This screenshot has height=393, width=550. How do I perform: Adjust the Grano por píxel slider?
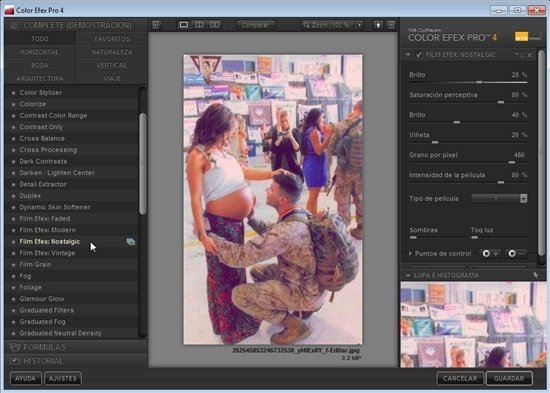512,162
